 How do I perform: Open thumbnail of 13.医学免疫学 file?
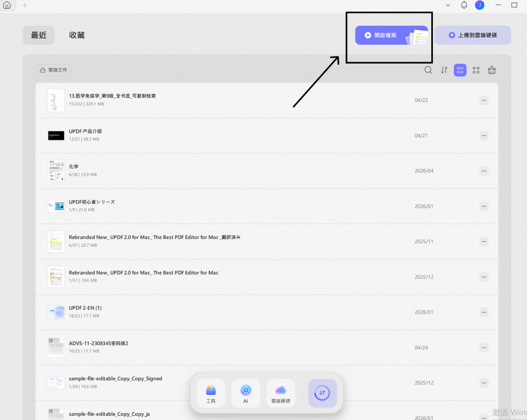(x=56, y=100)
